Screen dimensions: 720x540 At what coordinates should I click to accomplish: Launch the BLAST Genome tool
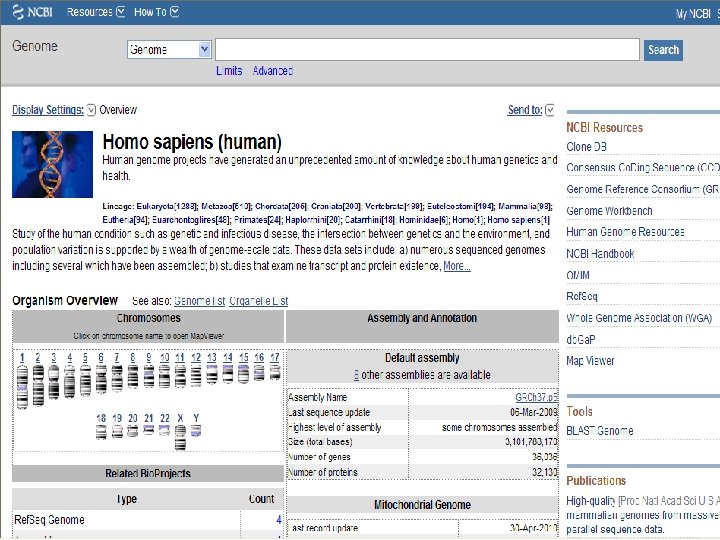click(600, 431)
